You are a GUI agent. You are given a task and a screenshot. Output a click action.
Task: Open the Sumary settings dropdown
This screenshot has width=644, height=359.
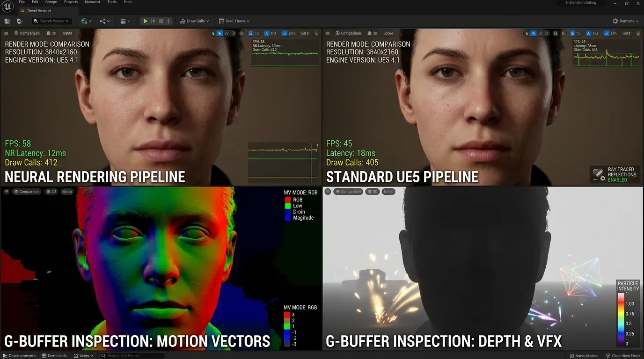tap(626, 21)
